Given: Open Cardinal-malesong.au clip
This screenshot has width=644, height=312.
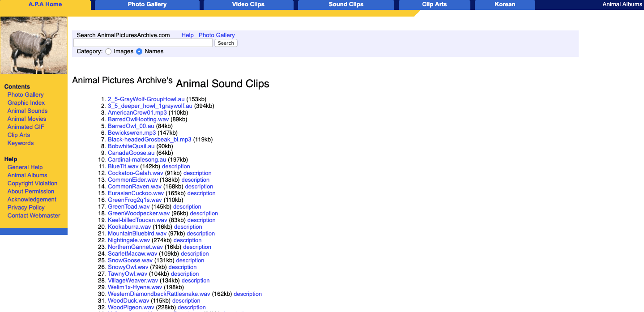Looking at the screenshot, I should point(137,160).
